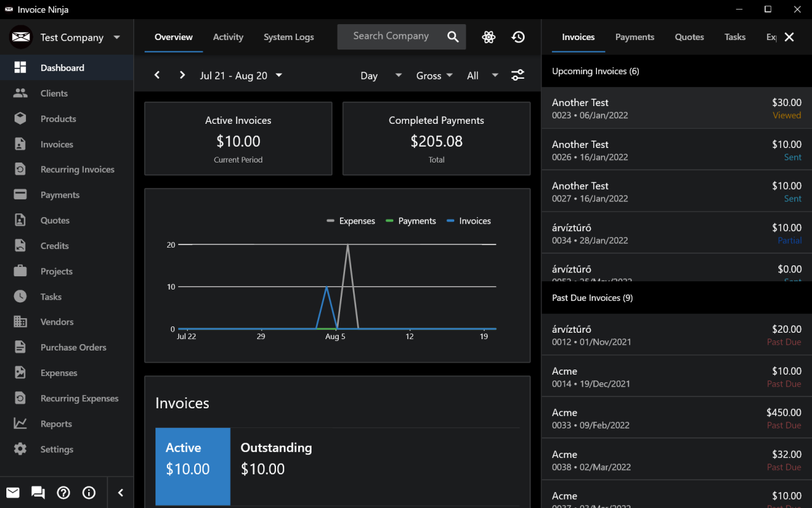This screenshot has height=508, width=812.
Task: Go to Recurring Invoices in the sidebar
Action: [x=77, y=170]
